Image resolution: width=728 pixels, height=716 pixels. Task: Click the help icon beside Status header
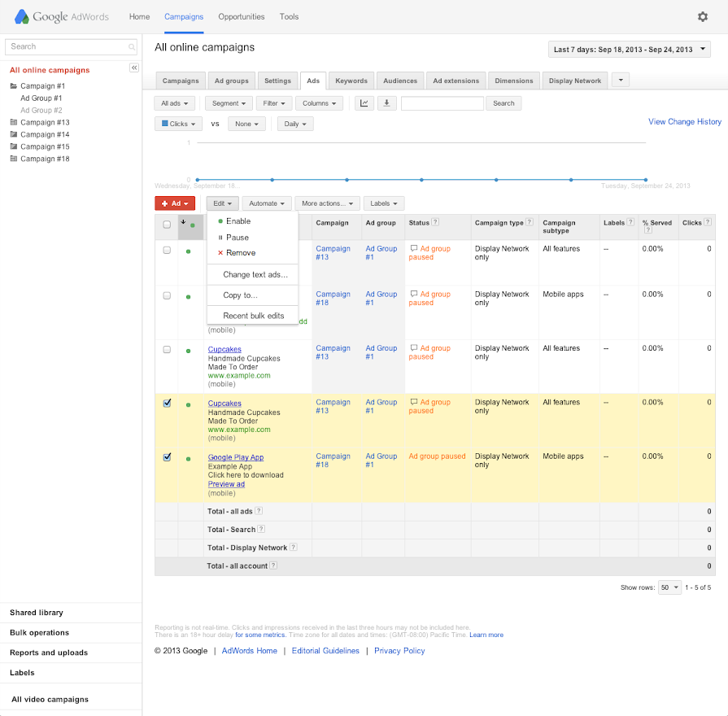[x=435, y=222]
